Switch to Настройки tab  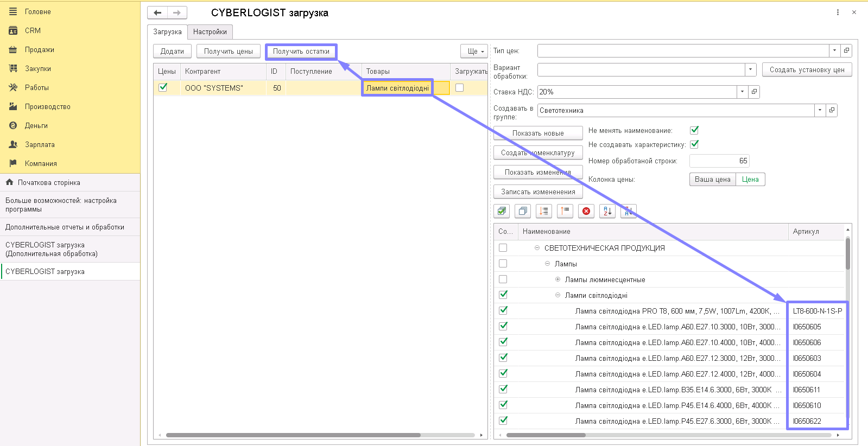[x=210, y=32]
